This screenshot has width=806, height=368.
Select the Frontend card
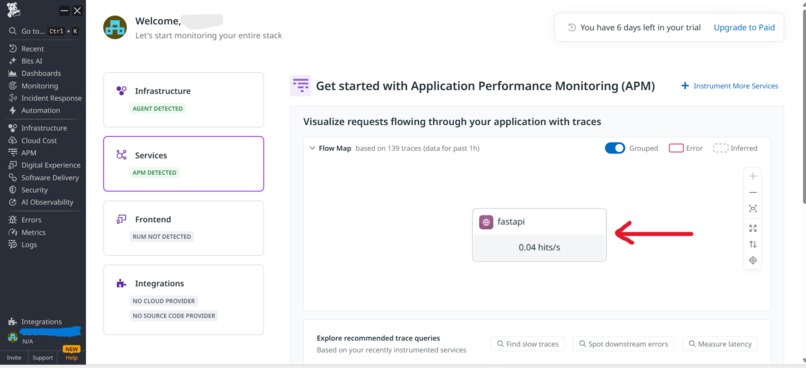pyautogui.click(x=184, y=228)
